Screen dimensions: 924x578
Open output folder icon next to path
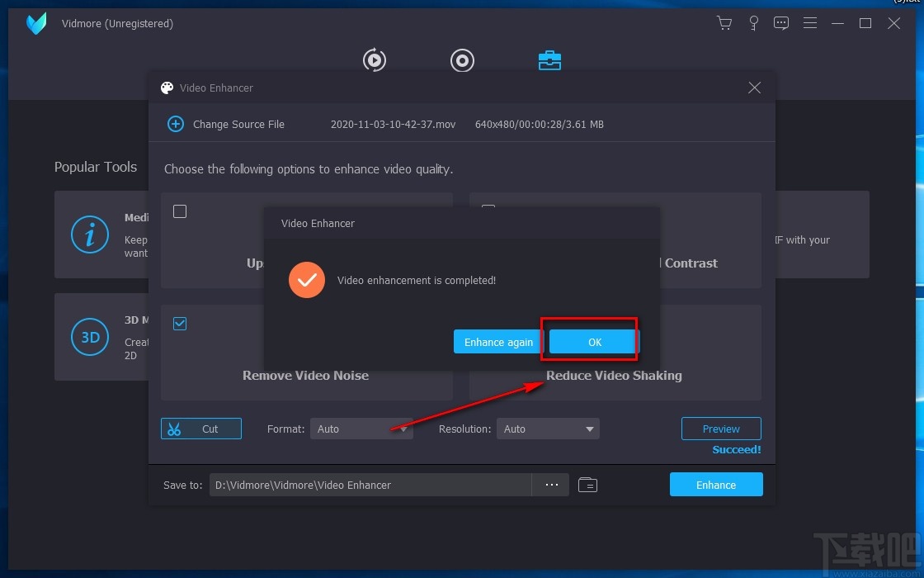coord(587,485)
